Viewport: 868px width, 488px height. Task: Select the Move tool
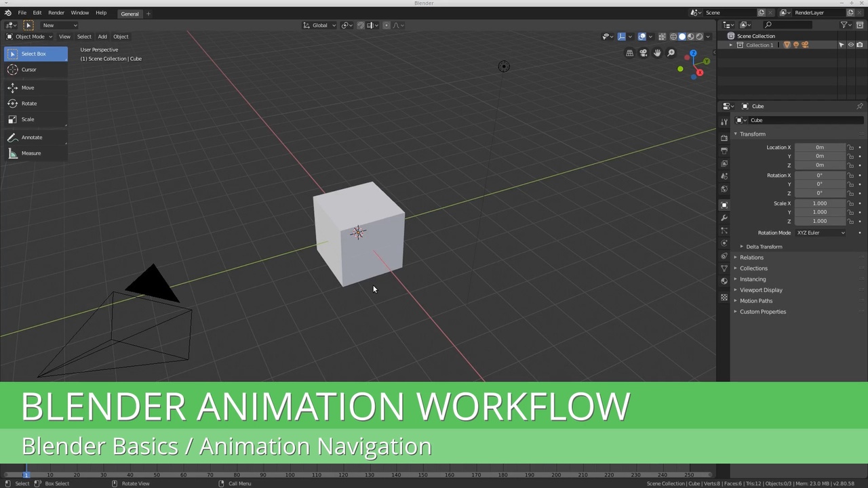(x=35, y=87)
